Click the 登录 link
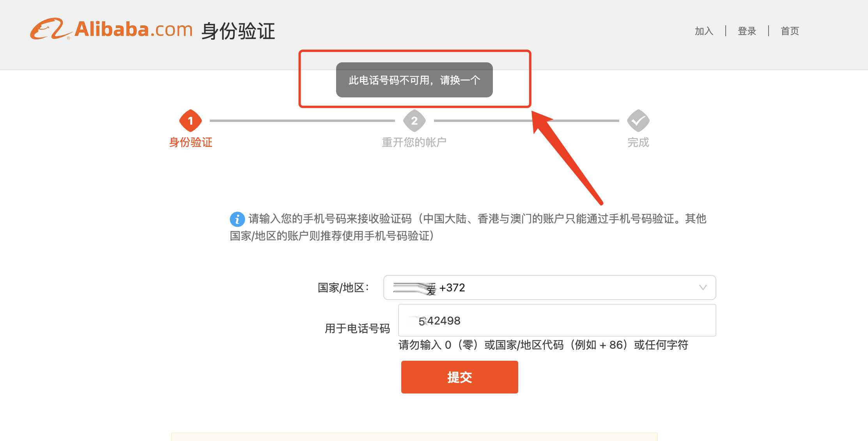This screenshot has height=441, width=868. tap(747, 30)
